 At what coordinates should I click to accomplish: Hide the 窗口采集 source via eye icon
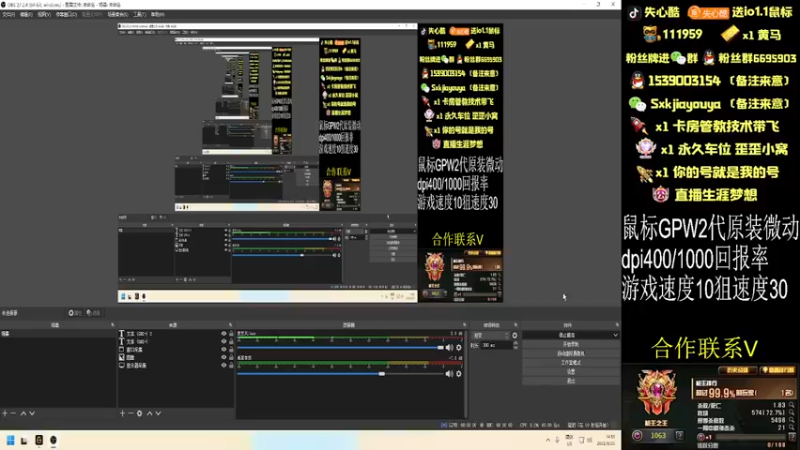pyautogui.click(x=223, y=349)
